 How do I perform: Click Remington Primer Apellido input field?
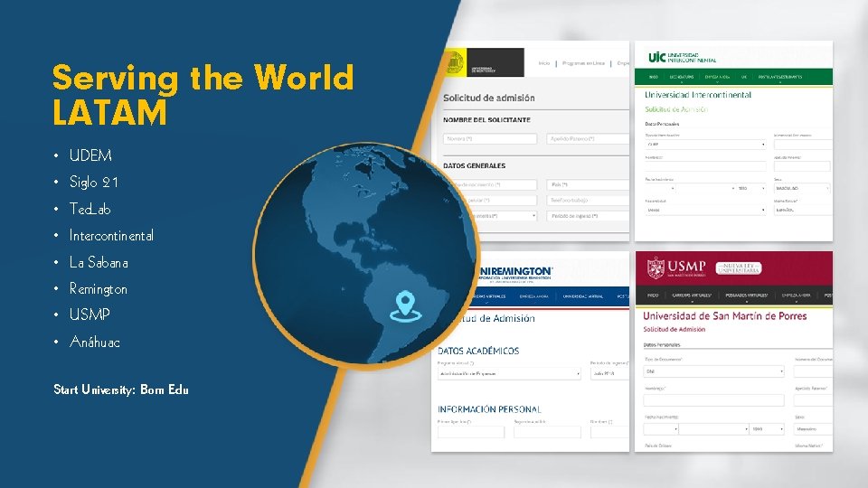(x=471, y=432)
